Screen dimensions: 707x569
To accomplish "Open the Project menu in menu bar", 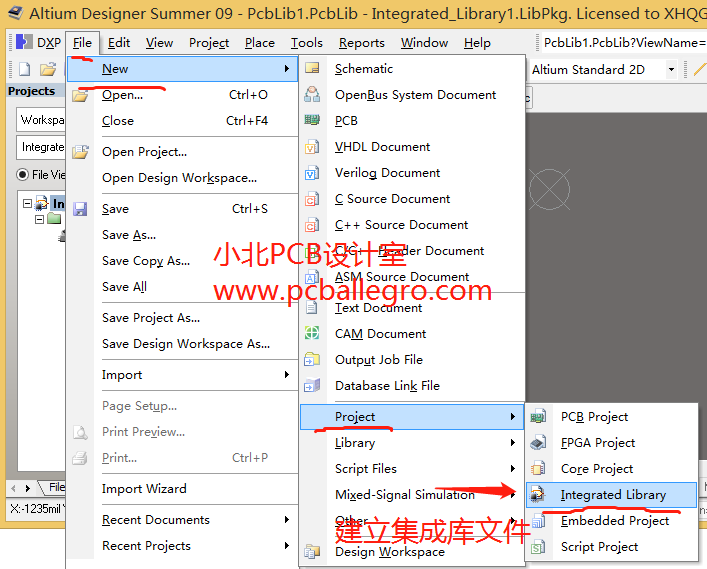I will pyautogui.click(x=209, y=43).
